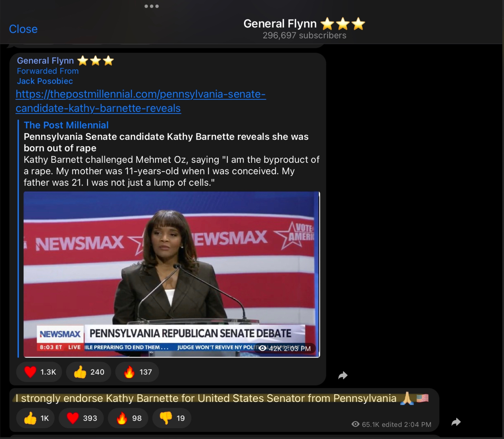Image resolution: width=504 pixels, height=439 pixels.
Task: Click the '296,697 subscribers' count
Action: pyautogui.click(x=304, y=36)
